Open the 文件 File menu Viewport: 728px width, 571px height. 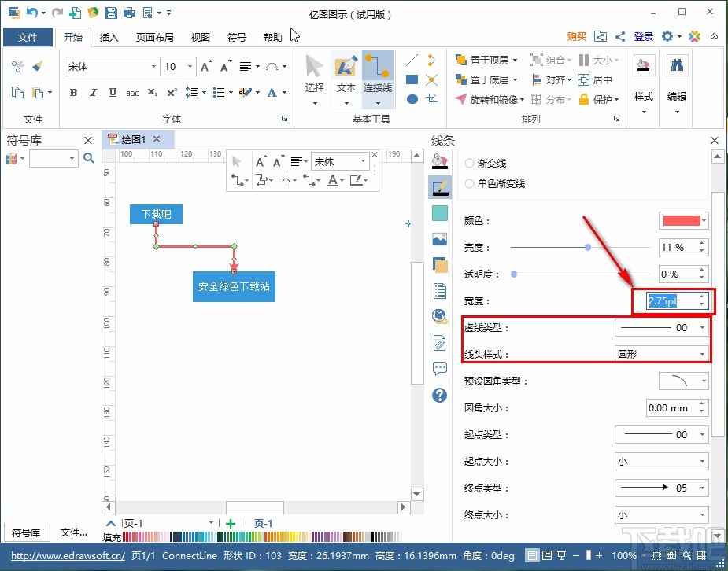(x=28, y=37)
